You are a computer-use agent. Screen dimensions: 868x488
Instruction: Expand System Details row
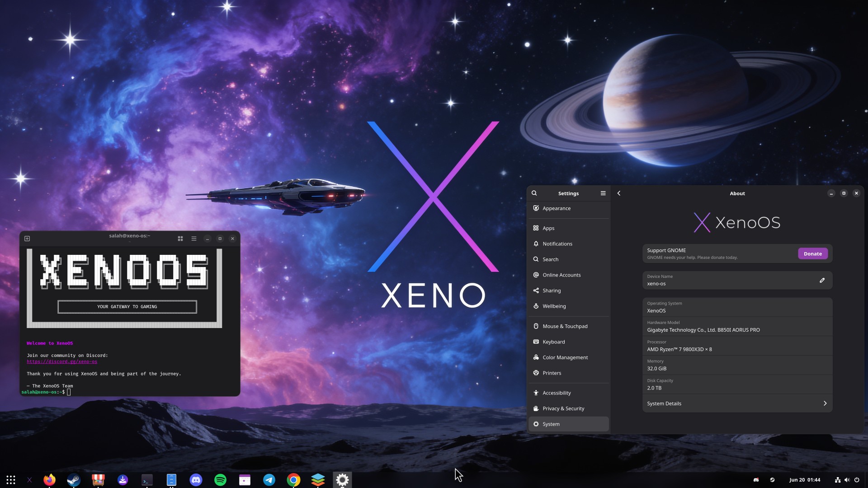point(737,403)
